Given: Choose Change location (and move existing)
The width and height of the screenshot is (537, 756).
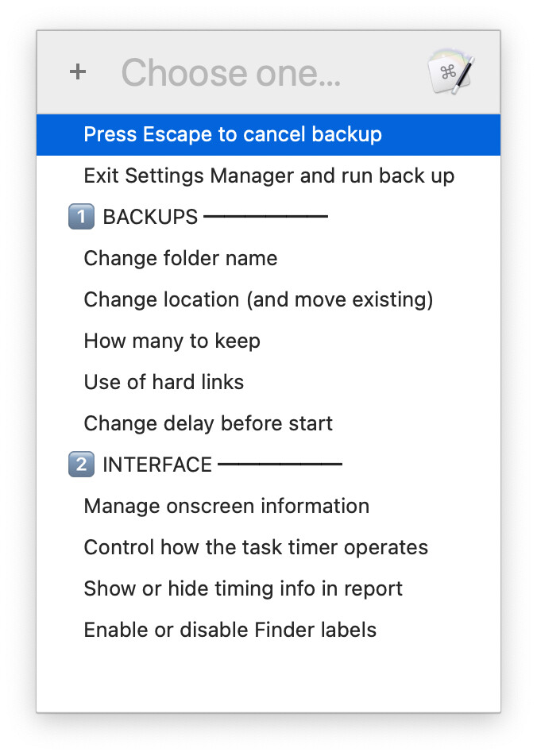Looking at the screenshot, I should (268, 300).
